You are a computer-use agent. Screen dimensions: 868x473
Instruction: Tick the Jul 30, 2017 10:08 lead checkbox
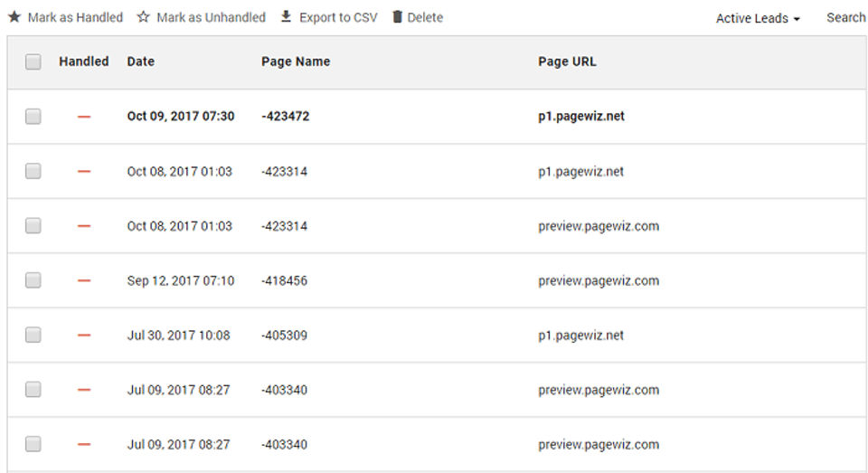(33, 336)
